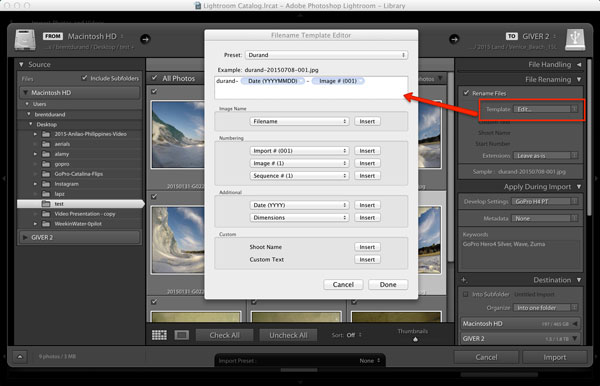Viewport: 600px width, 386px height.
Task: Expand the File Handling panel
Action: point(579,65)
